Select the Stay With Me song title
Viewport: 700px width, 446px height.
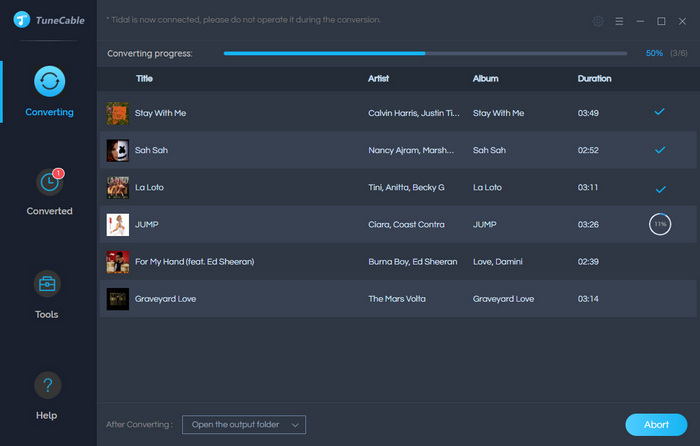click(160, 113)
